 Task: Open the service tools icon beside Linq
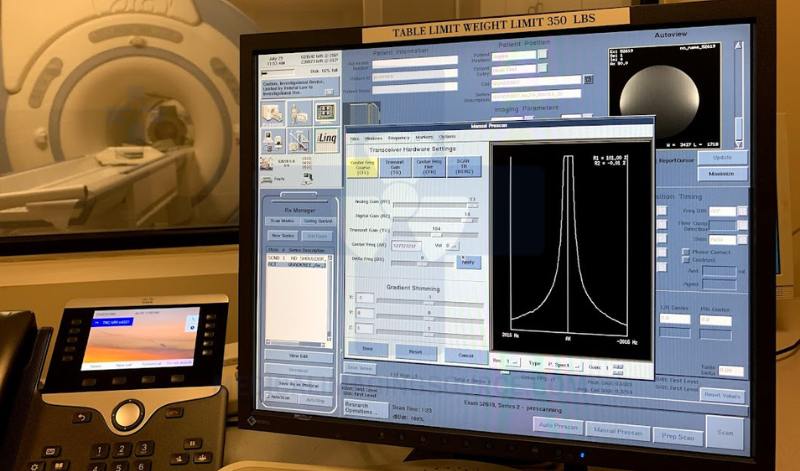click(x=299, y=141)
